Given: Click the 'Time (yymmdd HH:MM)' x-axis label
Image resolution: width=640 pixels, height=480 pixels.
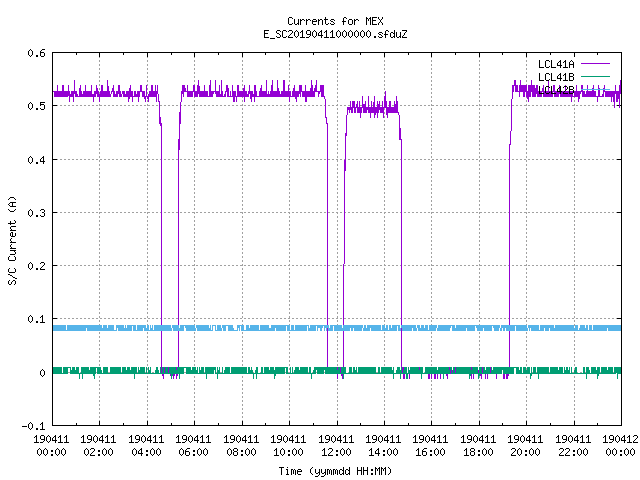Looking at the screenshot, I should pos(335,471).
